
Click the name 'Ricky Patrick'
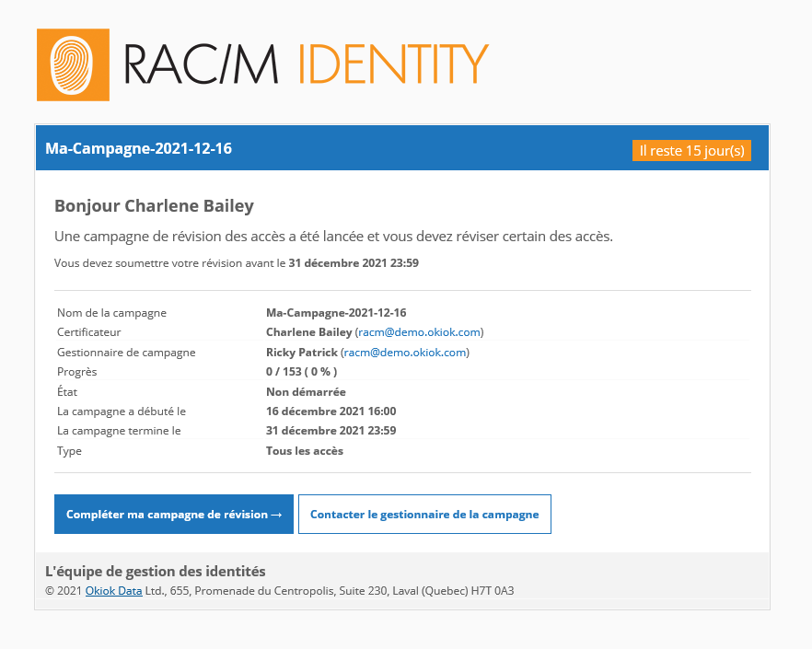(302, 353)
